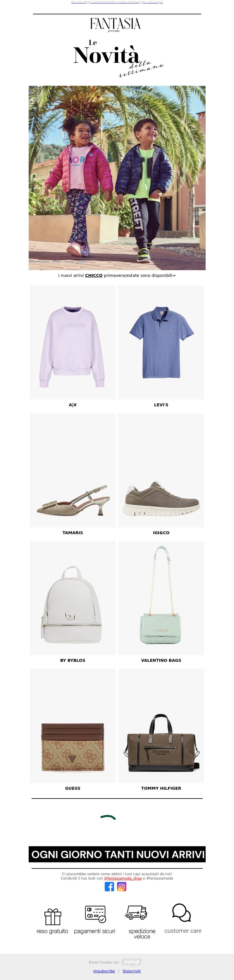234x980 pixels.
Task: Click the Fantasia logo at top
Action: (x=116, y=24)
